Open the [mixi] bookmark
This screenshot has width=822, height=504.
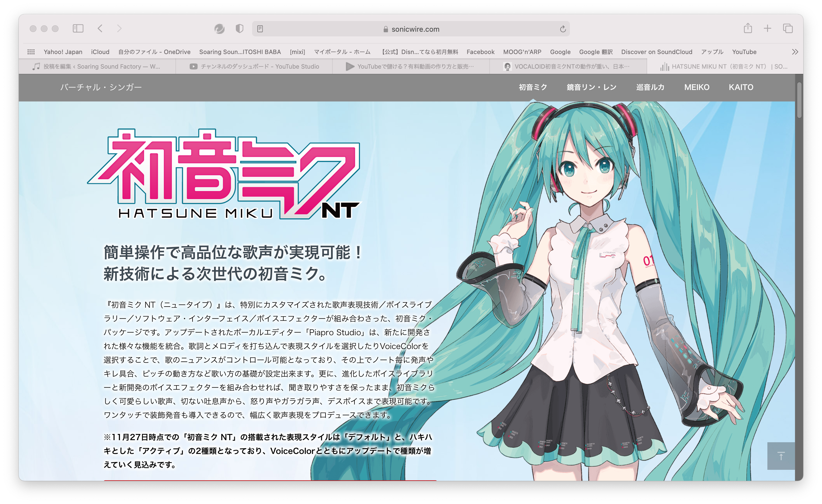[297, 52]
